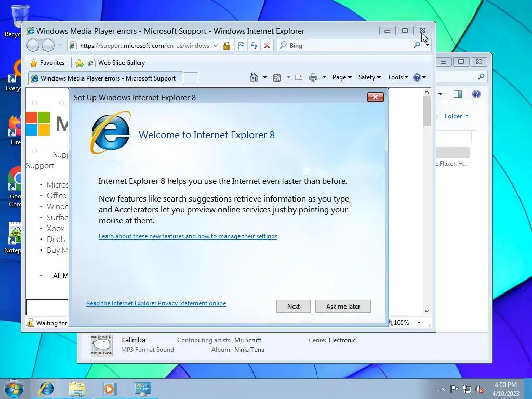Viewport: 532px width, 399px height.
Task: Click Add to Favorites Bar icon
Action: coord(79,63)
